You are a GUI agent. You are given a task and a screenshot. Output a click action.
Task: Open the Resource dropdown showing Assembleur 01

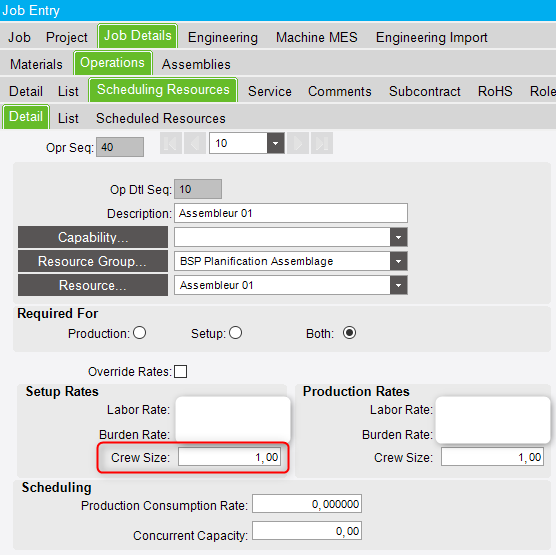pyautogui.click(x=399, y=285)
